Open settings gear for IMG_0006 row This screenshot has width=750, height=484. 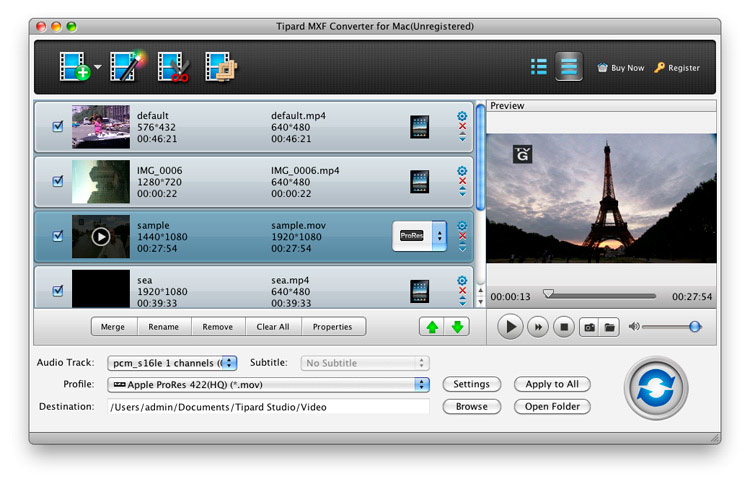[x=462, y=171]
